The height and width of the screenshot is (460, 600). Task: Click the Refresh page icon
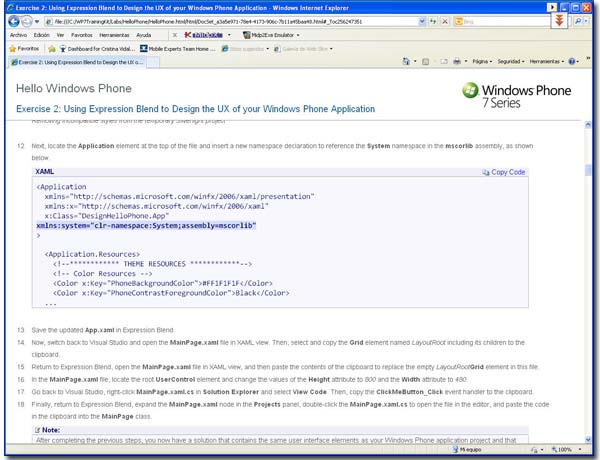click(433, 21)
